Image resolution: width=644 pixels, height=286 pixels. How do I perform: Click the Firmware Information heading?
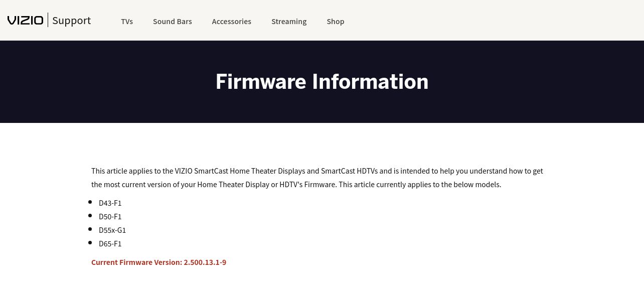[322, 81]
